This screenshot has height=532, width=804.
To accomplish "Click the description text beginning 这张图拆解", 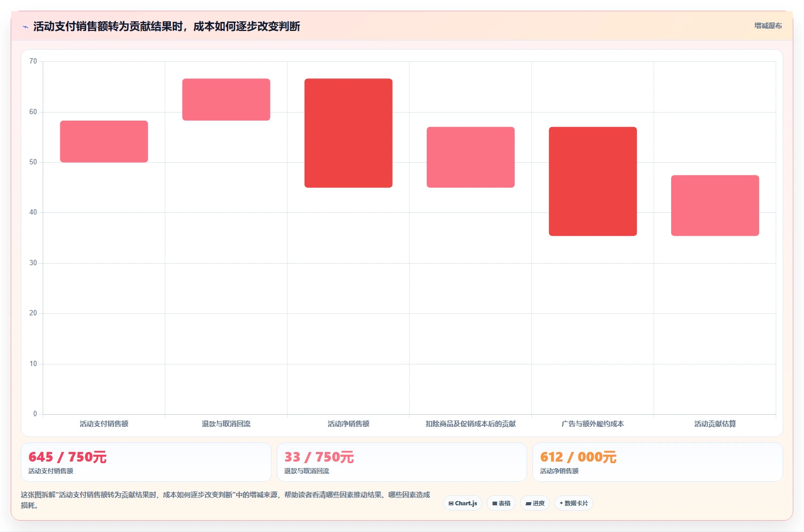I will click(225, 500).
